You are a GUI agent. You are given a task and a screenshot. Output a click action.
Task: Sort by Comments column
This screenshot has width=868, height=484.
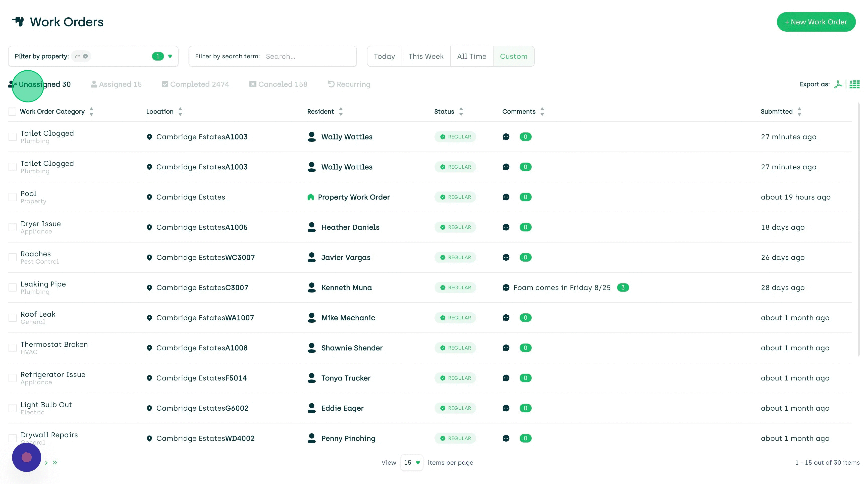click(x=542, y=112)
